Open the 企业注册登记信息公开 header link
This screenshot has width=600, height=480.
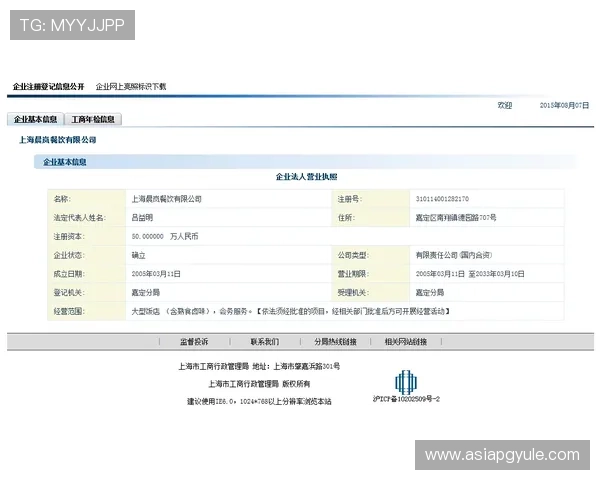tap(48, 87)
